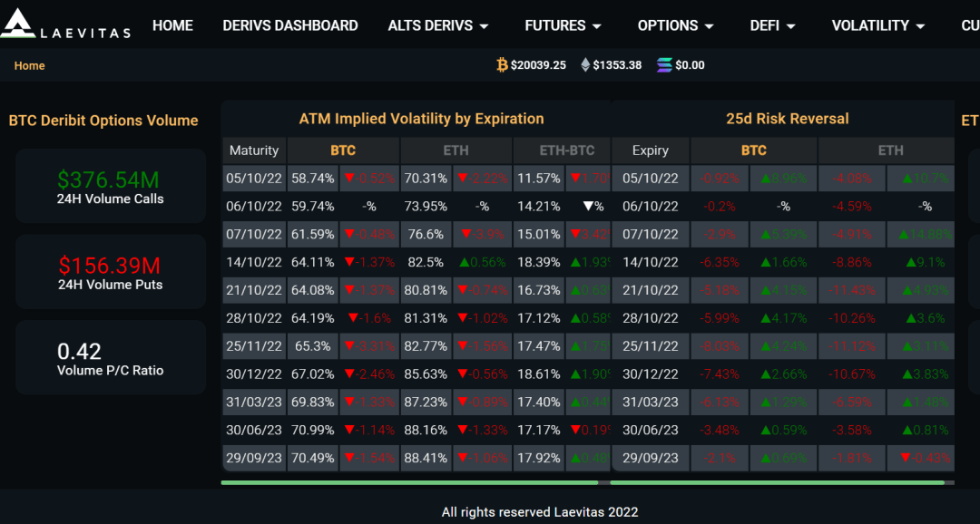Click the BTC volatility value 64.19%
This screenshot has height=524, width=980.
click(312, 318)
